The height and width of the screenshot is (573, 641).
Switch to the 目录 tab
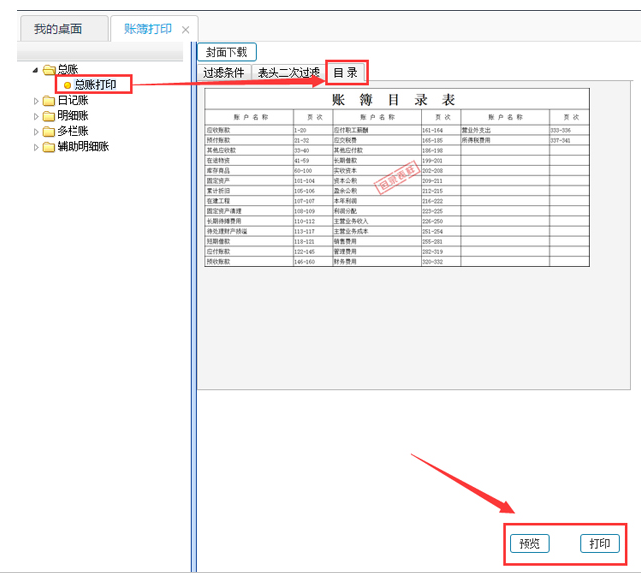tap(346, 73)
